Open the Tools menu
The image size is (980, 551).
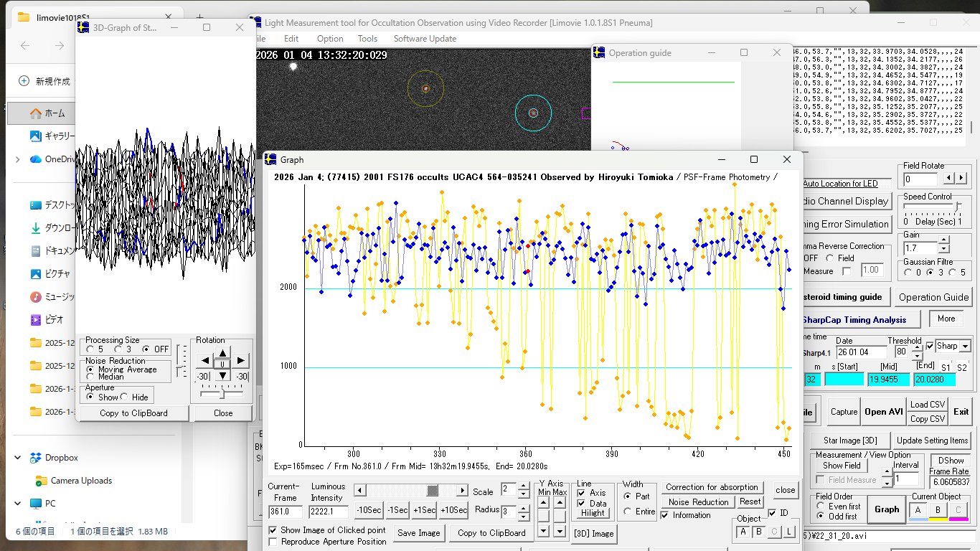point(367,39)
